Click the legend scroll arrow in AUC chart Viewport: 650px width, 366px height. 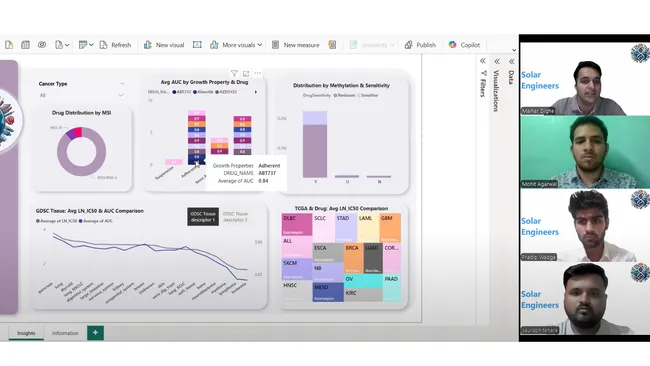click(256, 92)
